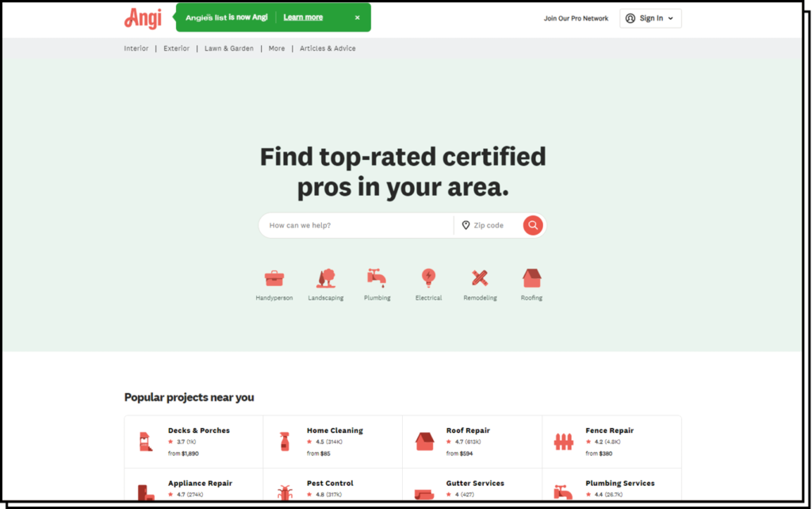Click Join Our Pro Network link
Image resolution: width=812 pixels, height=509 pixels.
(x=576, y=18)
